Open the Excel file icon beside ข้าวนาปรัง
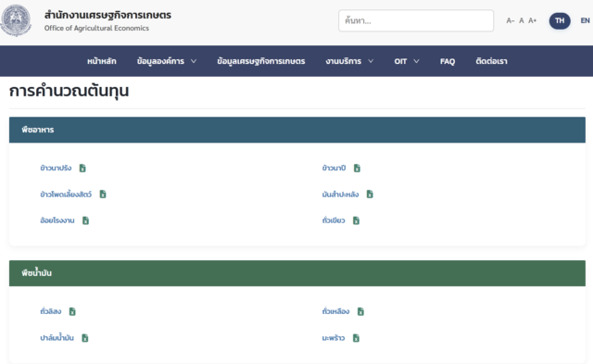The height and width of the screenshot is (364, 593). coord(82,169)
